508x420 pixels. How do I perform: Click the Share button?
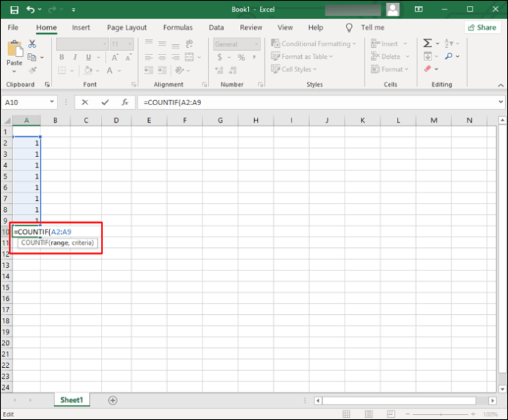(481, 27)
